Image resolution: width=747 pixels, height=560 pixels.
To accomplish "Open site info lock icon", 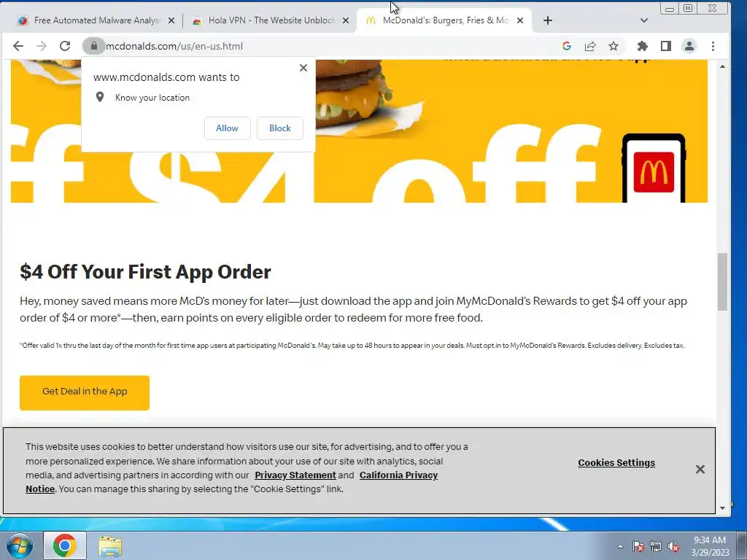I will (94, 46).
